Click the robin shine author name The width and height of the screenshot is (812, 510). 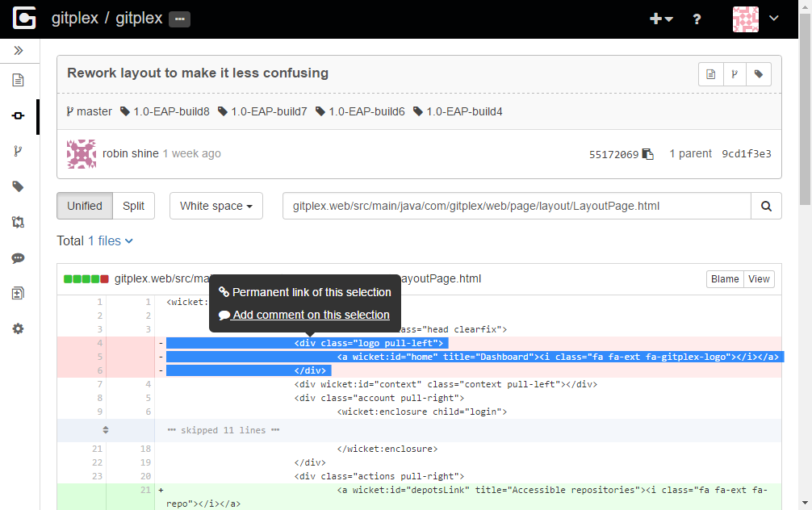[x=131, y=154]
